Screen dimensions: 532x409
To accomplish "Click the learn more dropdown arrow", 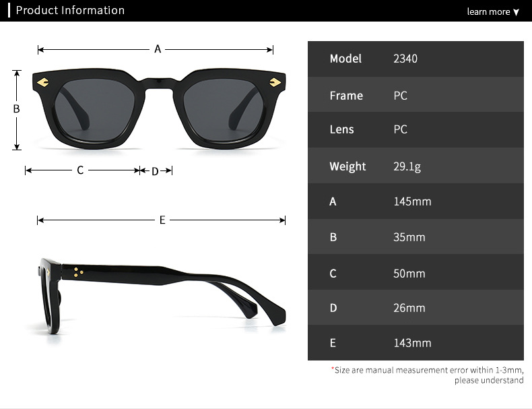I will (x=516, y=12).
